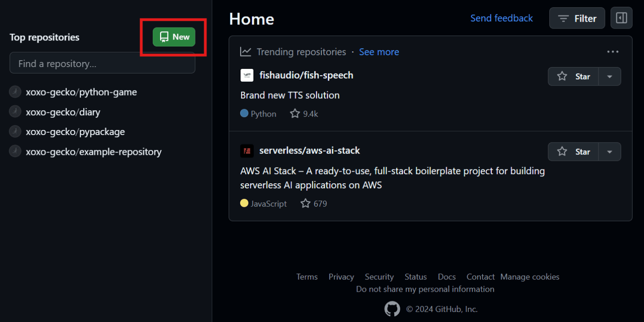Image resolution: width=644 pixels, height=322 pixels.
Task: Click the avatar beside xoxo-gecko/python-game
Action: (x=15, y=92)
